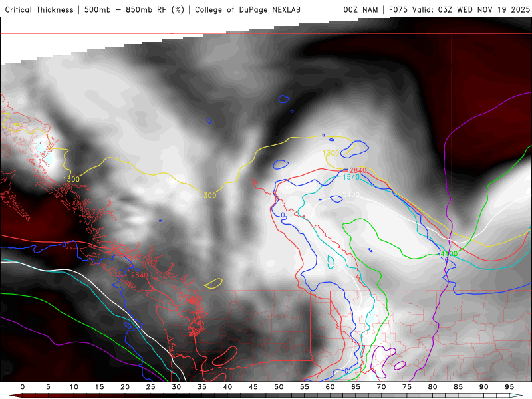Click the red "2840" label beside cyan 1540

[358, 170]
